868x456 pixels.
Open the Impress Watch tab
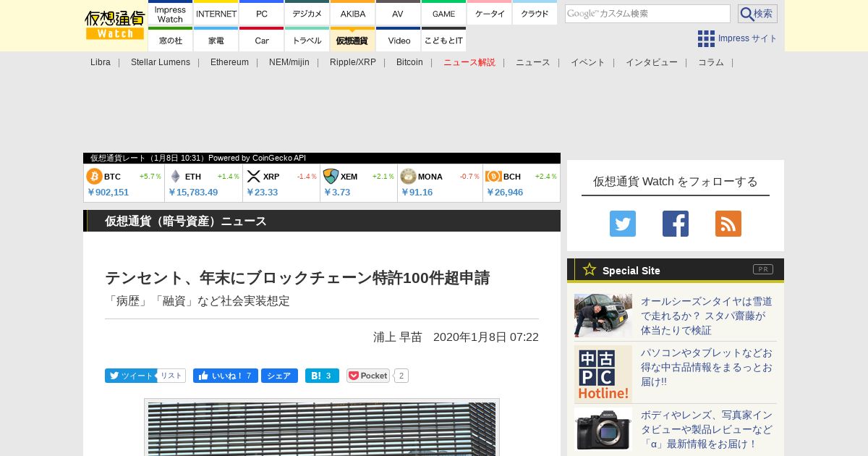(x=171, y=14)
